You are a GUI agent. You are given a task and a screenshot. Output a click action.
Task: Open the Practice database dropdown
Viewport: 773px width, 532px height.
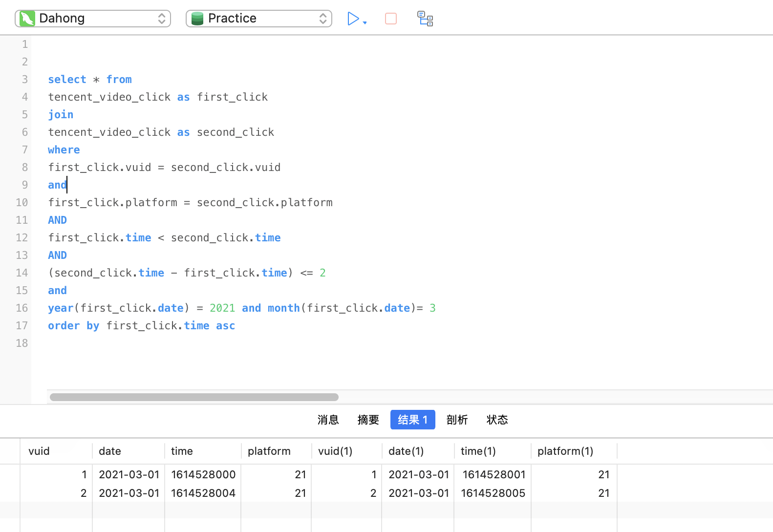tap(259, 19)
